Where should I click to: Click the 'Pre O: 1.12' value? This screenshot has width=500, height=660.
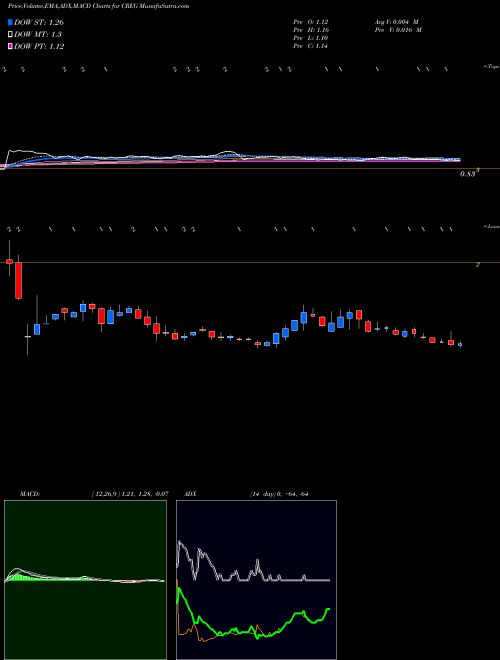313,22
